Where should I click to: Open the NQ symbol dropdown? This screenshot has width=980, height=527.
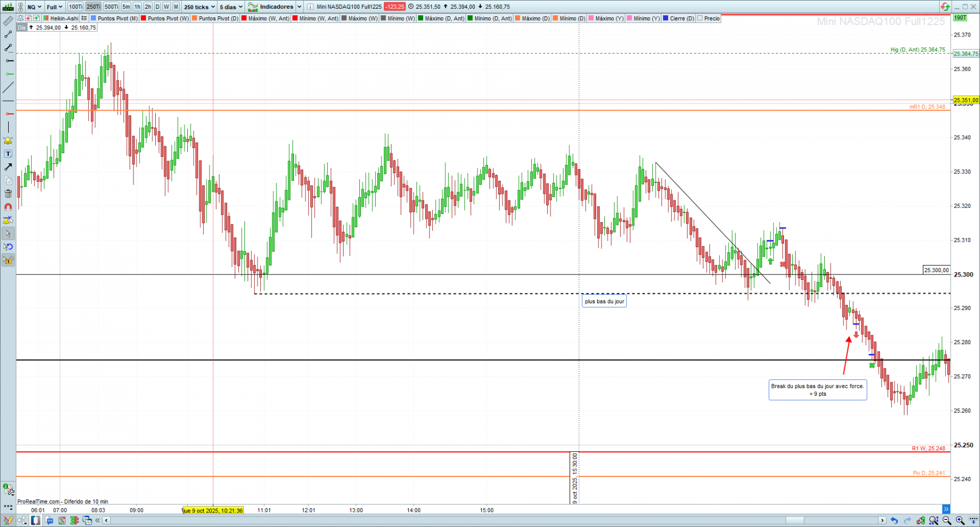coord(34,7)
